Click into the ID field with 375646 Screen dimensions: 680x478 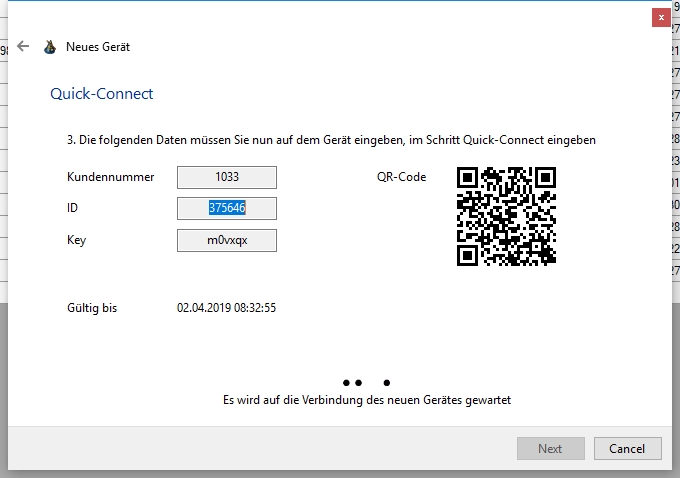coord(227,208)
